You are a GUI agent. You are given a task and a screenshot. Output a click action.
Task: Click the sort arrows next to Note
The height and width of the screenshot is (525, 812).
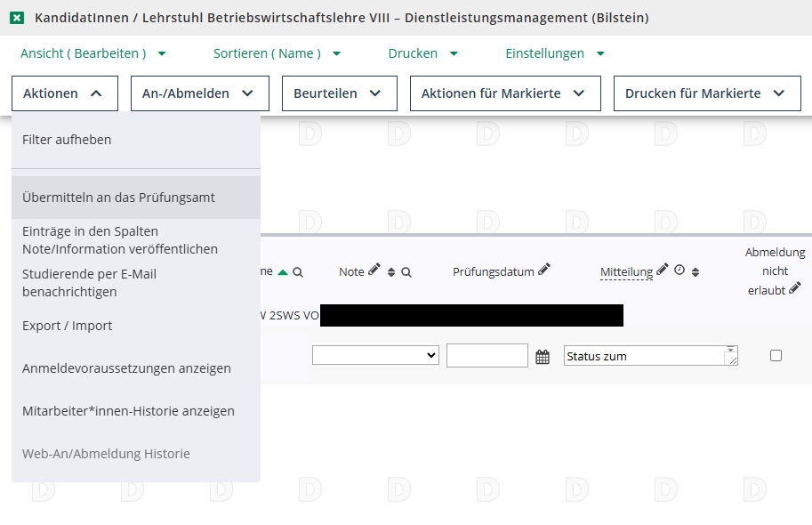pyautogui.click(x=391, y=272)
